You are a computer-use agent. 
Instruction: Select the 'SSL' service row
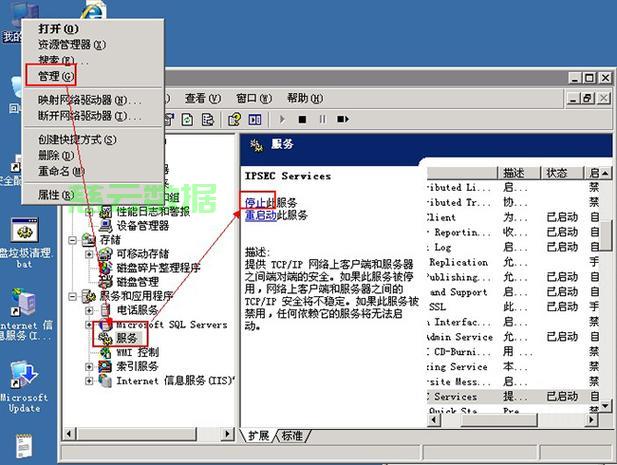pyautogui.click(x=513, y=307)
